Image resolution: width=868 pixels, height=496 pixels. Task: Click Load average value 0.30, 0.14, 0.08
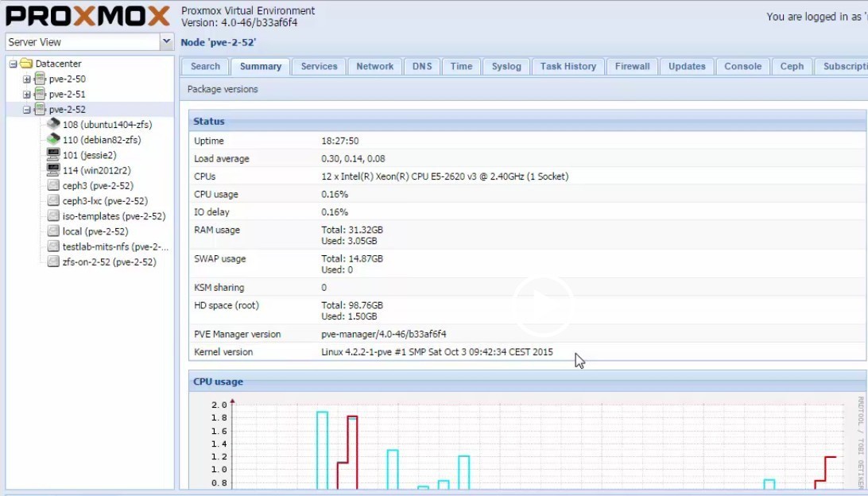tap(353, 159)
